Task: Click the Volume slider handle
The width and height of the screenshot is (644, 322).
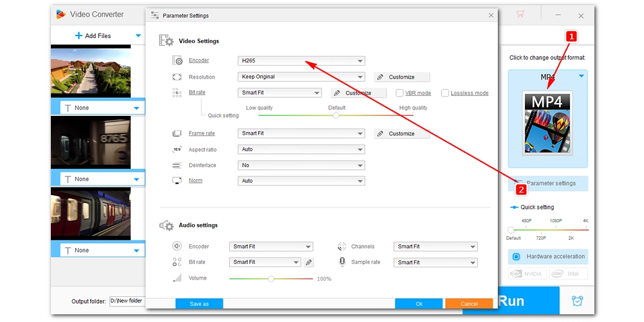Action: coord(271,279)
